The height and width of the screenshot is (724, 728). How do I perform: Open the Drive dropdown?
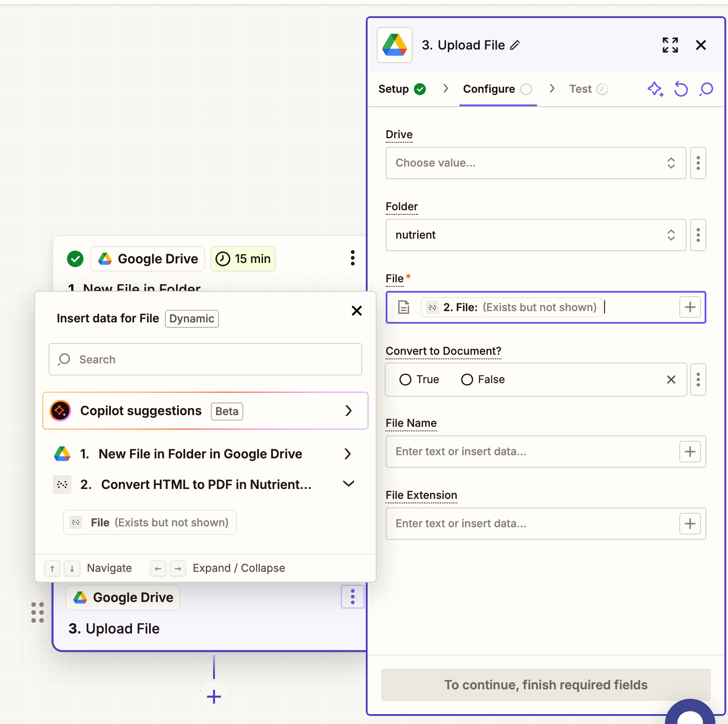point(535,163)
